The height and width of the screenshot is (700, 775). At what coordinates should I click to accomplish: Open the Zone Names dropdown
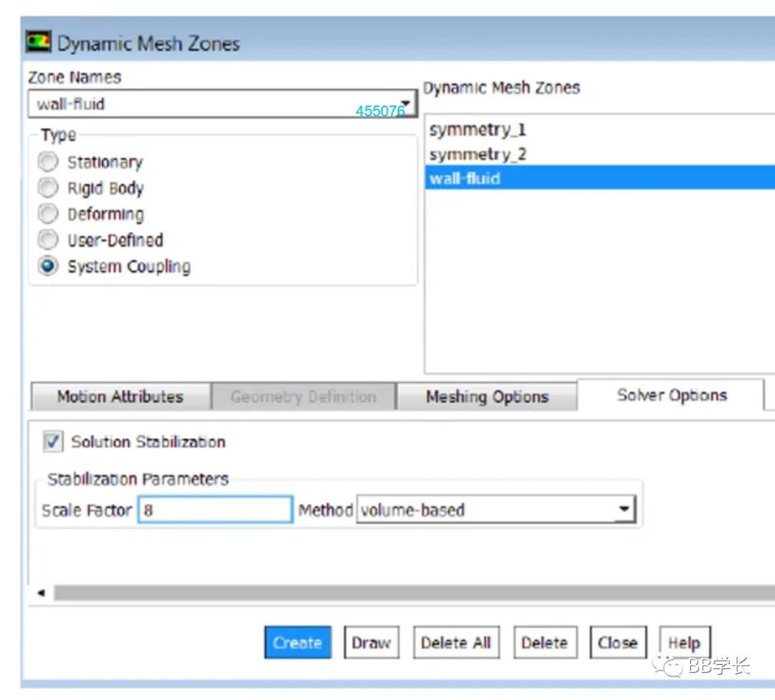(x=406, y=103)
